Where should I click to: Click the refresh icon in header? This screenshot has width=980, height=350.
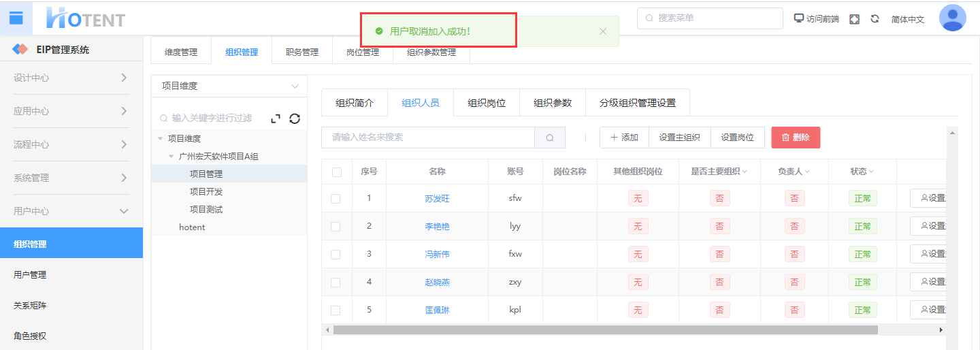pos(875,19)
